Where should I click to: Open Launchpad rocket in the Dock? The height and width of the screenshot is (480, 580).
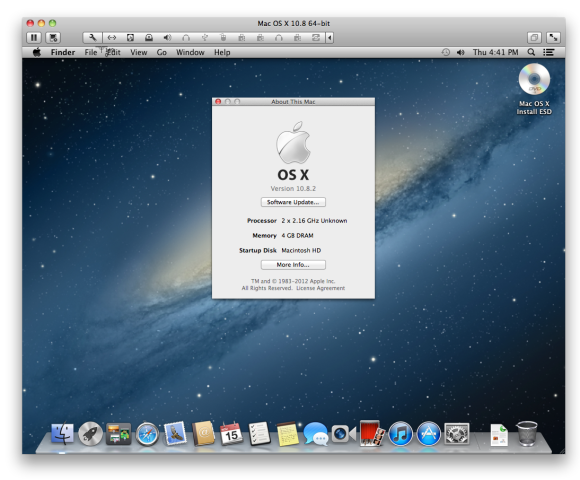(x=90, y=433)
